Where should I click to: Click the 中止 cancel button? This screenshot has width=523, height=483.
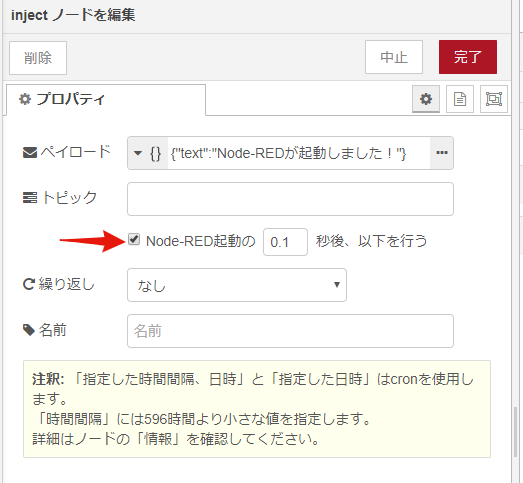point(394,57)
